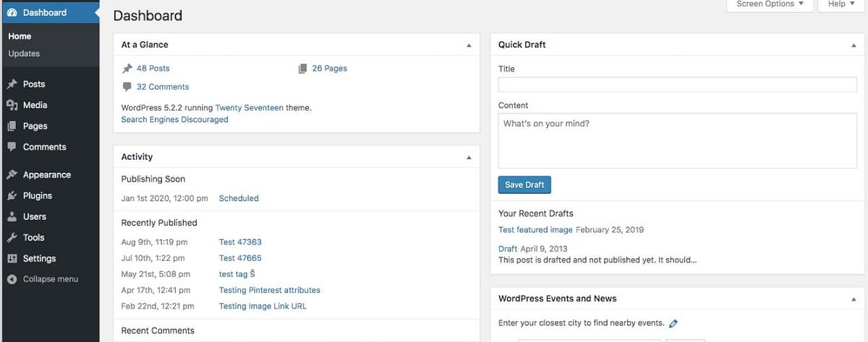Viewport: 868px width, 342px height.
Task: Open Appearance paintbrush icon
Action: coord(12,175)
